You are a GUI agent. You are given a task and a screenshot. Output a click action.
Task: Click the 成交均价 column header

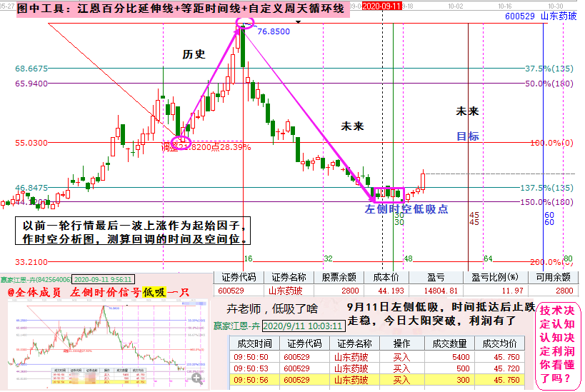tap(501, 343)
